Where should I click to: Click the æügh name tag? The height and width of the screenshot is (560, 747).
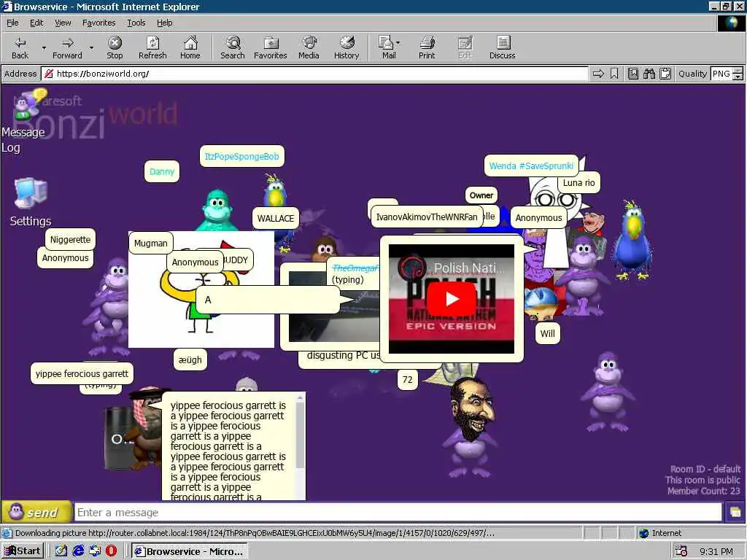(190, 360)
